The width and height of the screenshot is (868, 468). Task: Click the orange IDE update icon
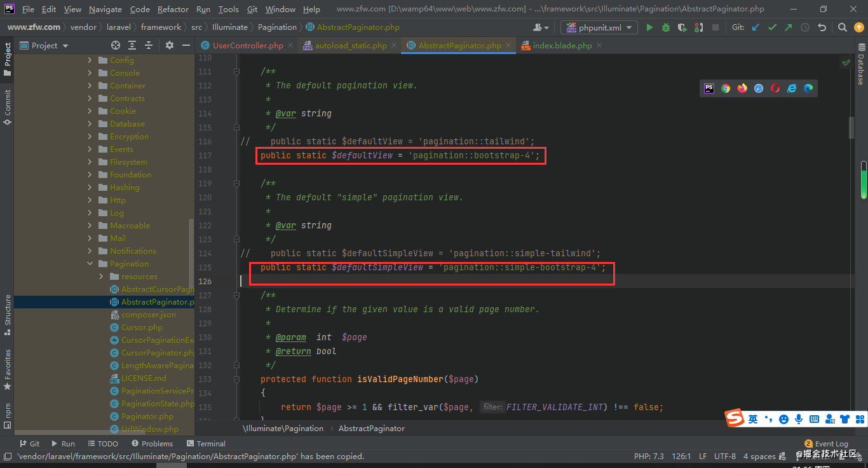858,27
